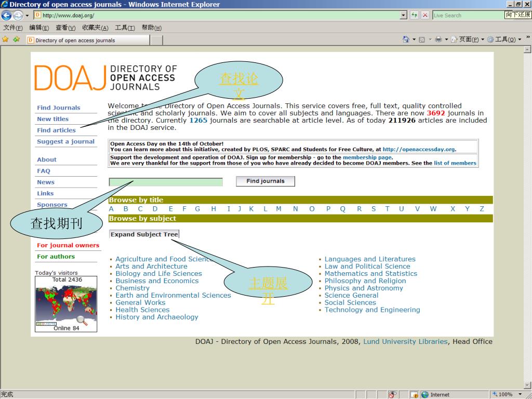Click the Print icon in command bar
The height and width of the screenshot is (399, 532).
point(438,39)
